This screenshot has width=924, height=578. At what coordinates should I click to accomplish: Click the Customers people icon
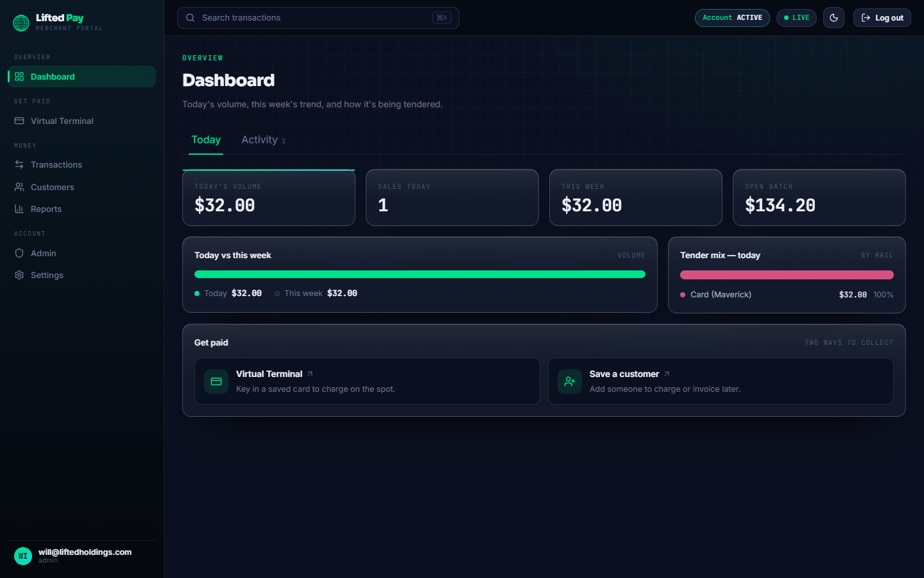[19, 187]
